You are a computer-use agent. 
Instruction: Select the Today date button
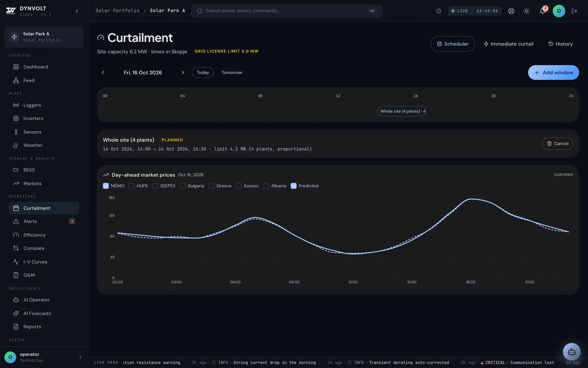203,72
